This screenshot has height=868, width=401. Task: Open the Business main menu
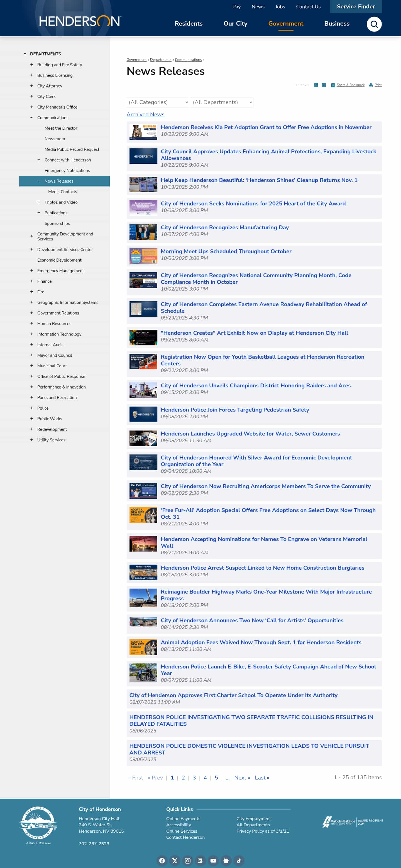pyautogui.click(x=337, y=24)
